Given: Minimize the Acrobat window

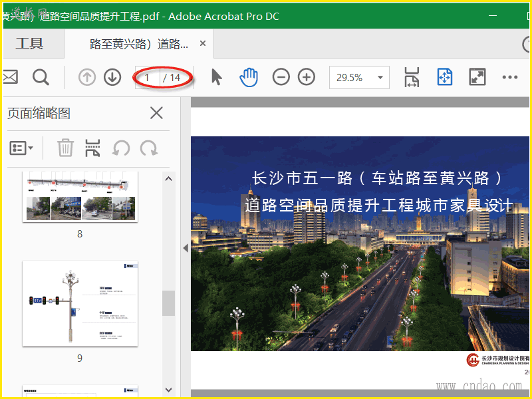Looking at the screenshot, I should (x=493, y=15).
